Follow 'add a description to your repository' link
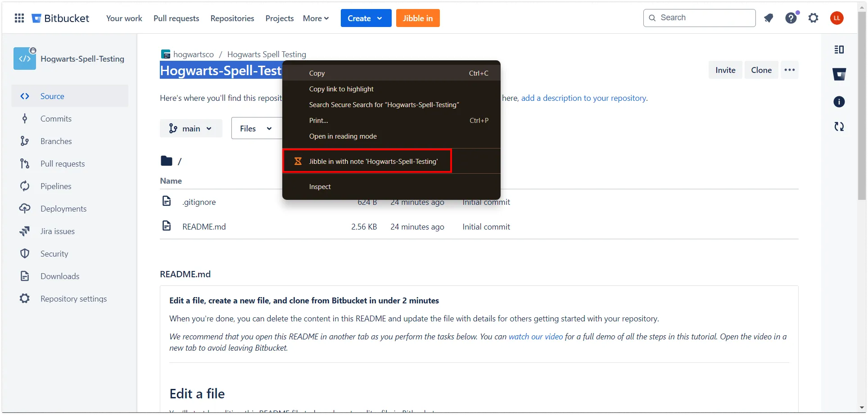 583,98
